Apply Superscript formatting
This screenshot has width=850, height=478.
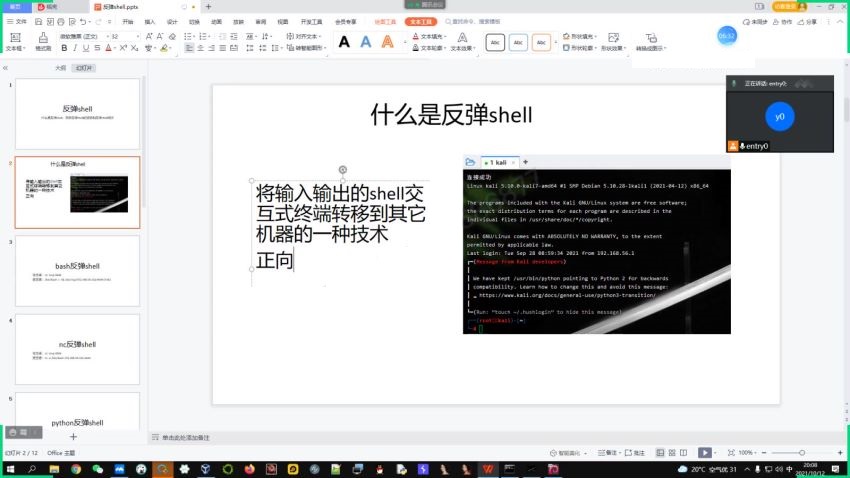(123, 48)
